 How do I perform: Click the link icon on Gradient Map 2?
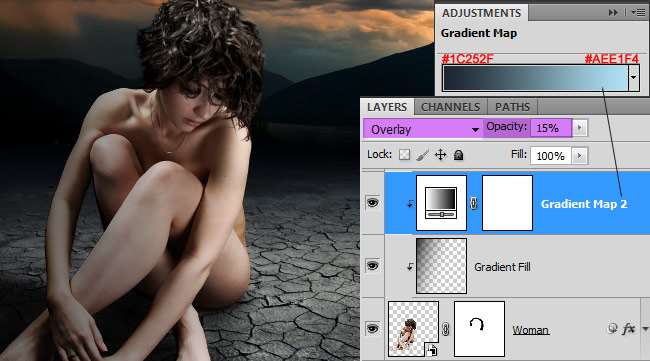click(474, 203)
